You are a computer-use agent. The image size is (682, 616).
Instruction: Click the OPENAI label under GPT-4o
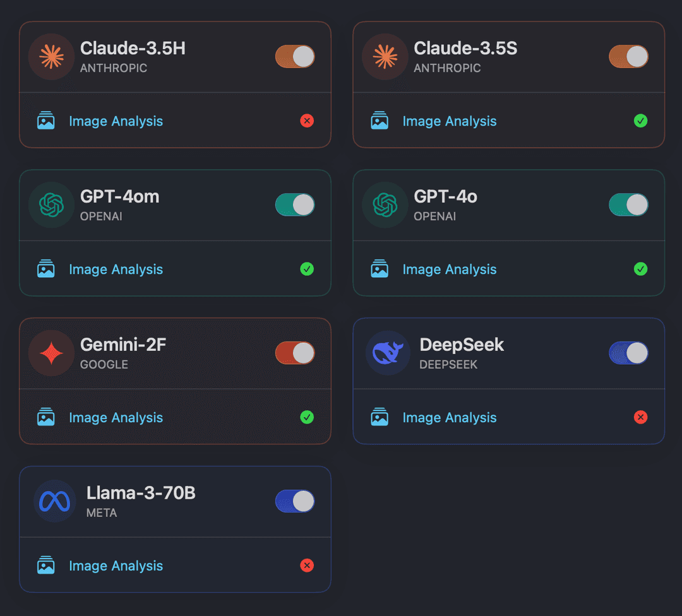point(434,216)
